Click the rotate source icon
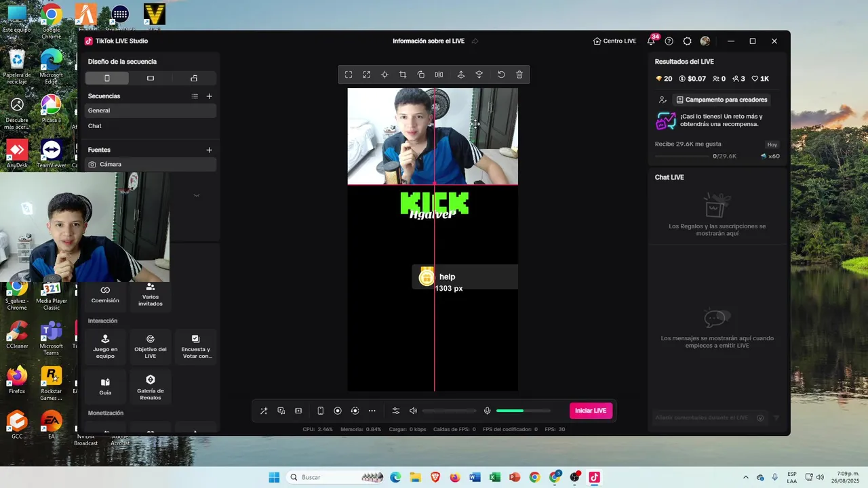 pos(420,75)
